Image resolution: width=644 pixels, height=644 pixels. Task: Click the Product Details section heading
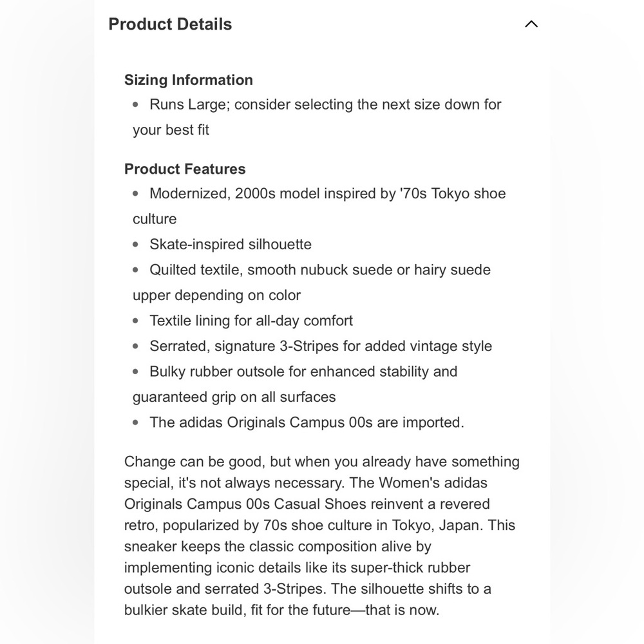[170, 24]
